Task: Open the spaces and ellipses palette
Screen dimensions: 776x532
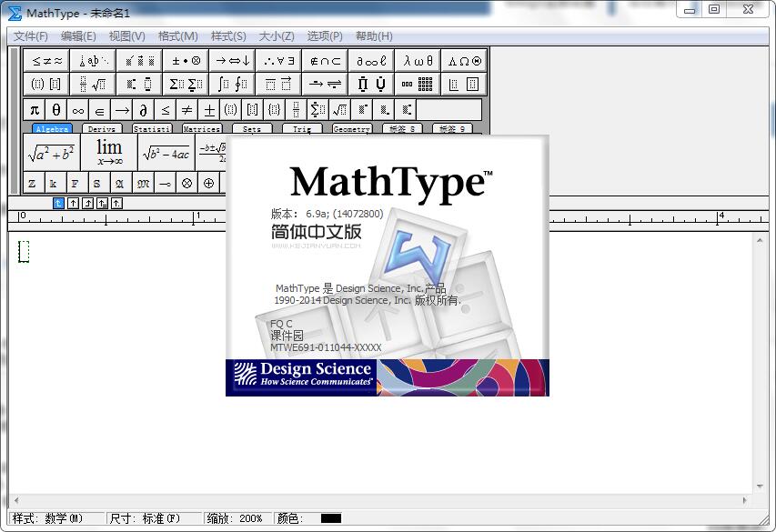Action: pos(93,61)
